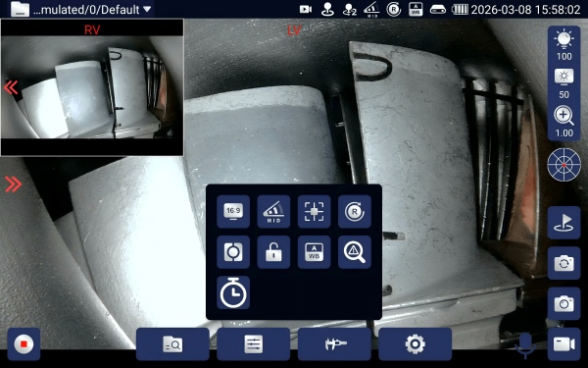Click the date and time display
The image size is (588, 368).
pos(525,10)
